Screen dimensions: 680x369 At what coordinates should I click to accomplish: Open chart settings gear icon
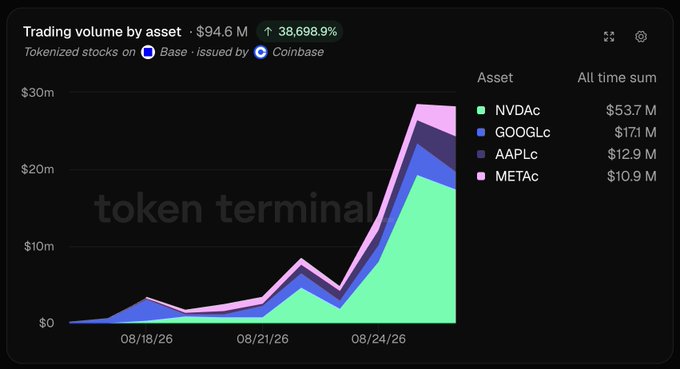click(x=641, y=36)
